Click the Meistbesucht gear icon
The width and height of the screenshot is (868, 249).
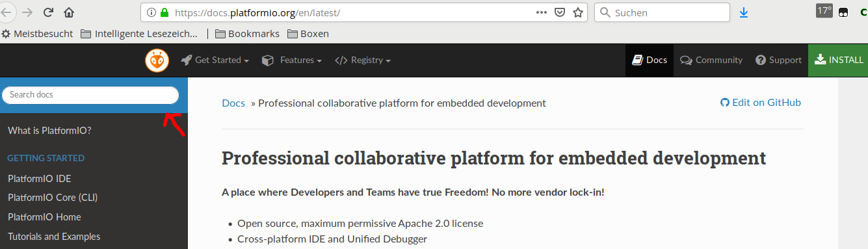pos(6,33)
